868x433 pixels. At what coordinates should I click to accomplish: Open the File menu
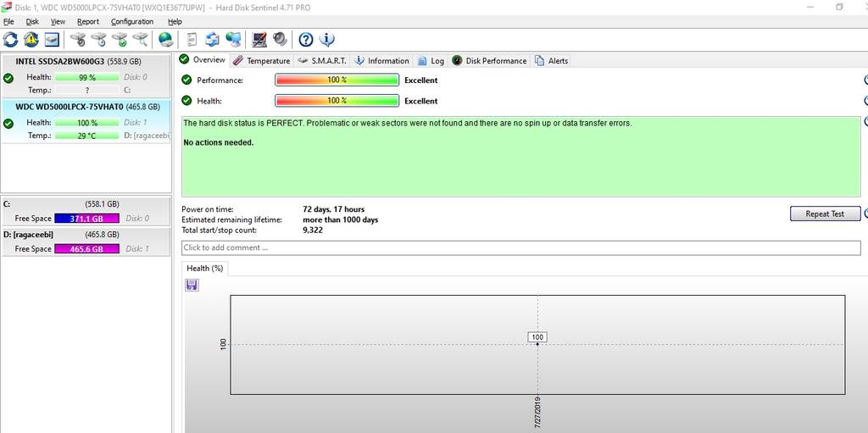(8, 21)
